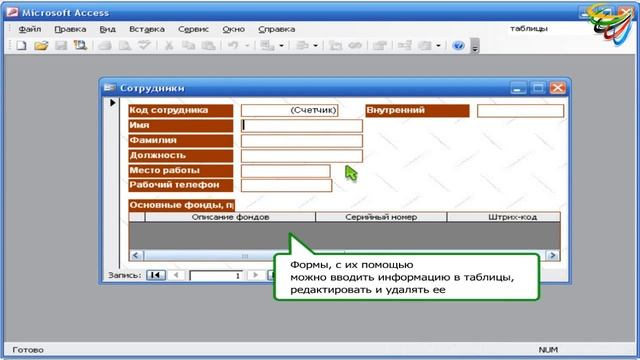Expand the New Object dropdown arrow
Image resolution: width=640 pixels, height=360 pixels.
(438, 45)
